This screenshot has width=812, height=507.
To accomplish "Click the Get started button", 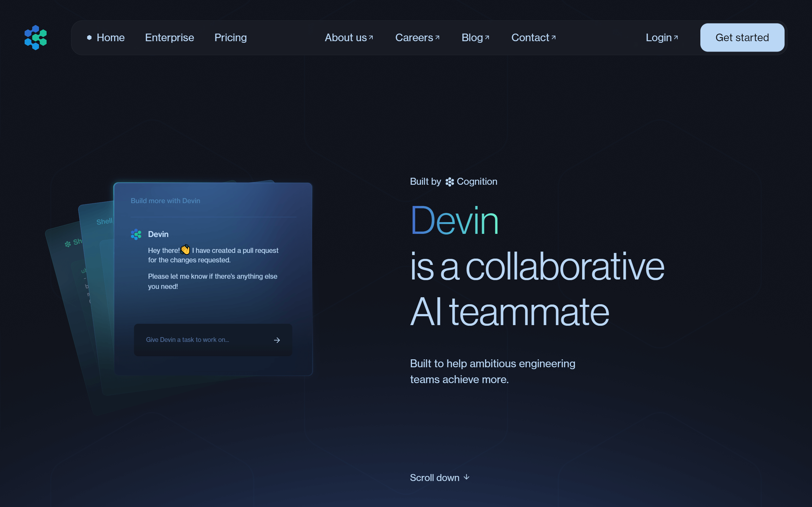I will click(x=743, y=37).
